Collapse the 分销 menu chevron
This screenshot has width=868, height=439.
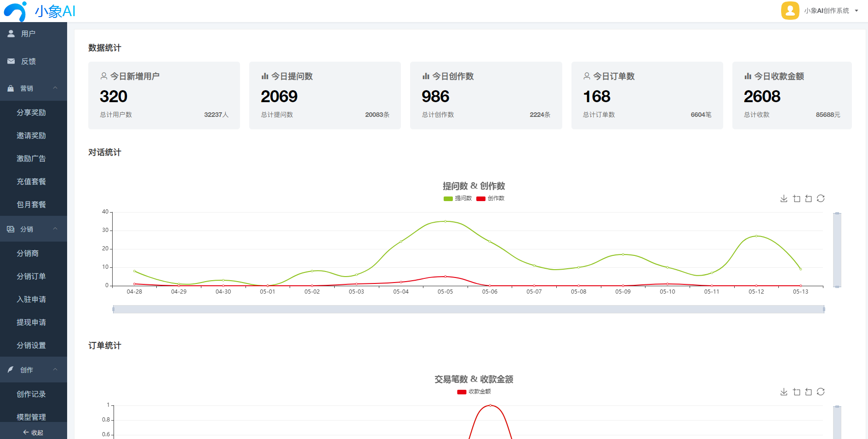point(55,229)
